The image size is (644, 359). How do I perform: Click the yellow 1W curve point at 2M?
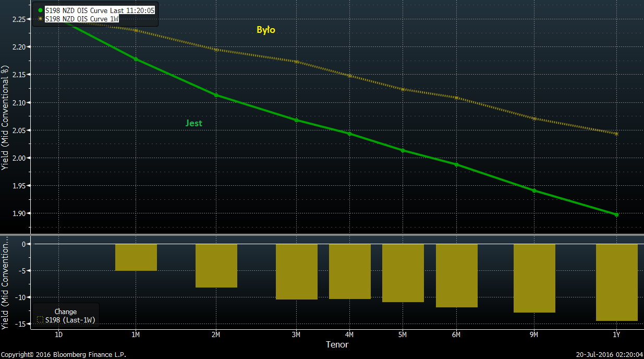(216, 50)
